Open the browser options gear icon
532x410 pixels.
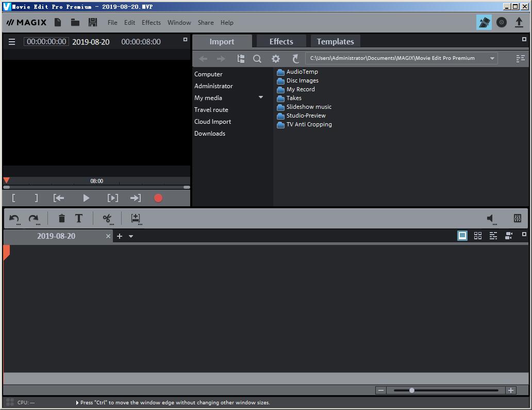point(275,59)
